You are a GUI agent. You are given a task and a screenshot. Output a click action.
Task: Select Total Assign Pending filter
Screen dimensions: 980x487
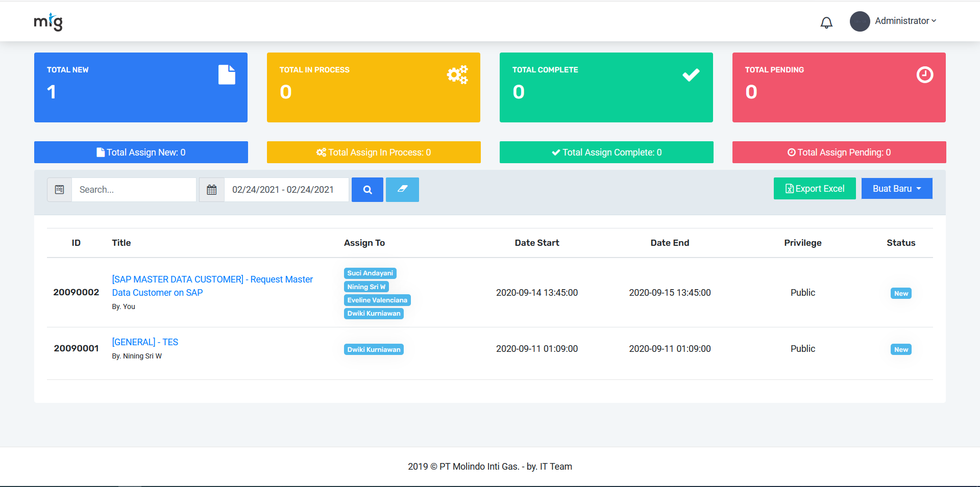click(x=839, y=152)
